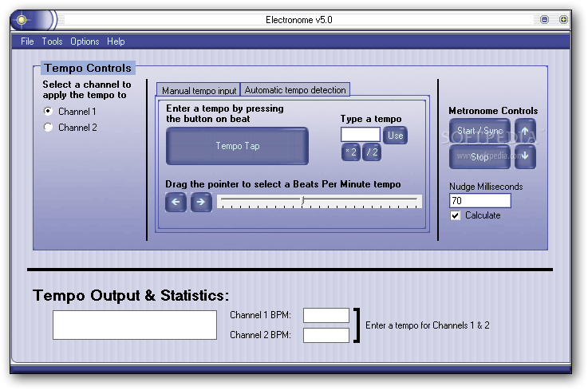Screen dimensions: 588x390
Task: Click the up arrow metronome button
Action: coord(525,131)
